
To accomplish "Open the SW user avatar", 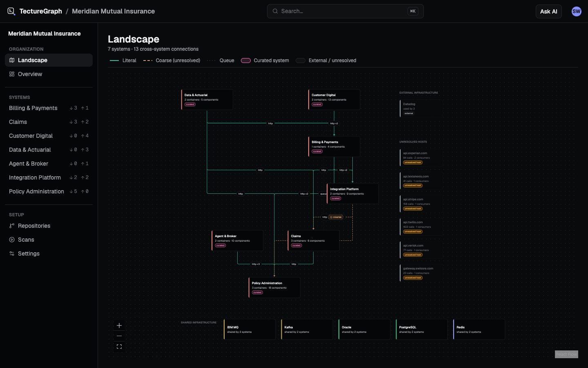I will 576,11.
